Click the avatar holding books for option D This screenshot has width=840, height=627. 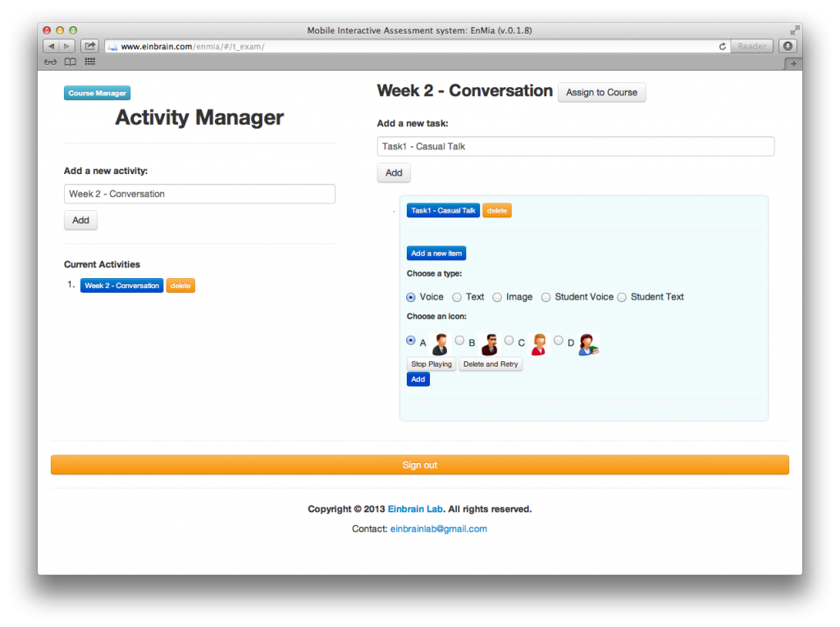click(x=588, y=344)
